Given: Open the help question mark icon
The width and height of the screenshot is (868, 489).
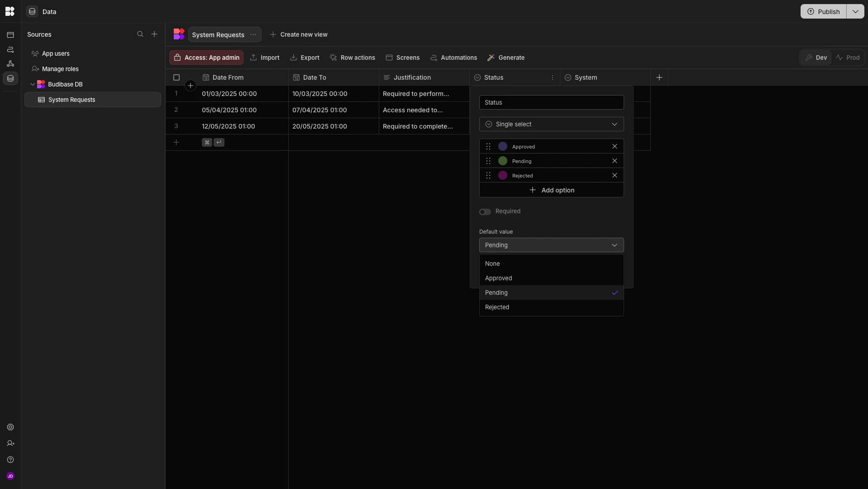Looking at the screenshot, I should click(x=10, y=460).
